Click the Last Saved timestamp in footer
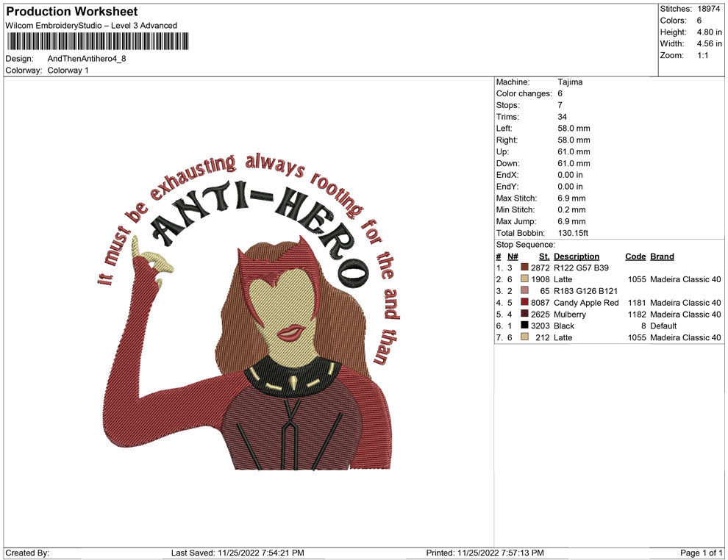The width and height of the screenshot is (728, 560). [x=238, y=553]
